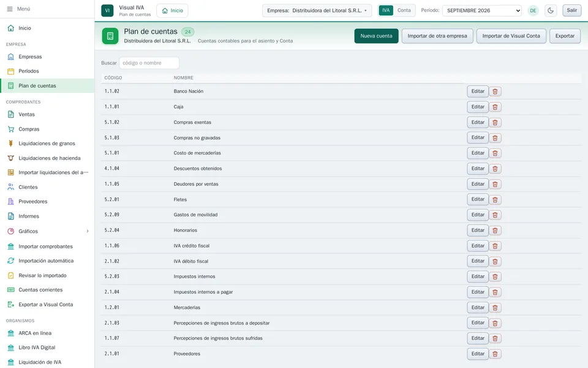Click the Inicio button in top bar
The width and height of the screenshot is (588, 368).
[172, 10]
